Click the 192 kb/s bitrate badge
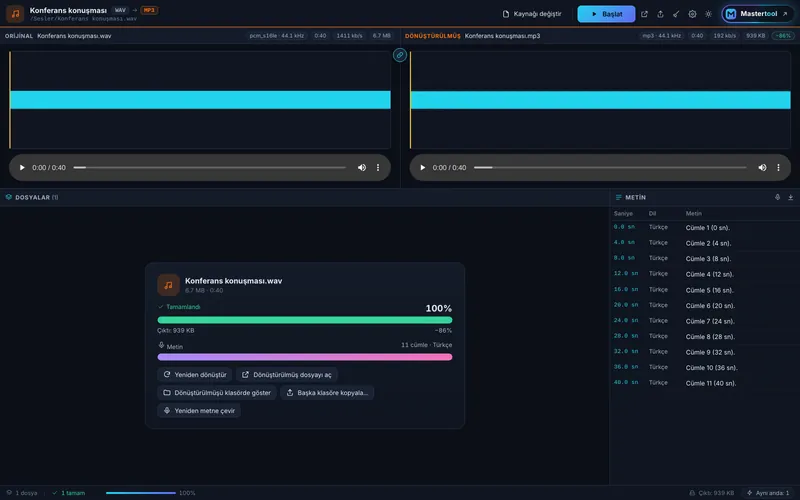The height and width of the screenshot is (500, 800). pyautogui.click(x=724, y=36)
